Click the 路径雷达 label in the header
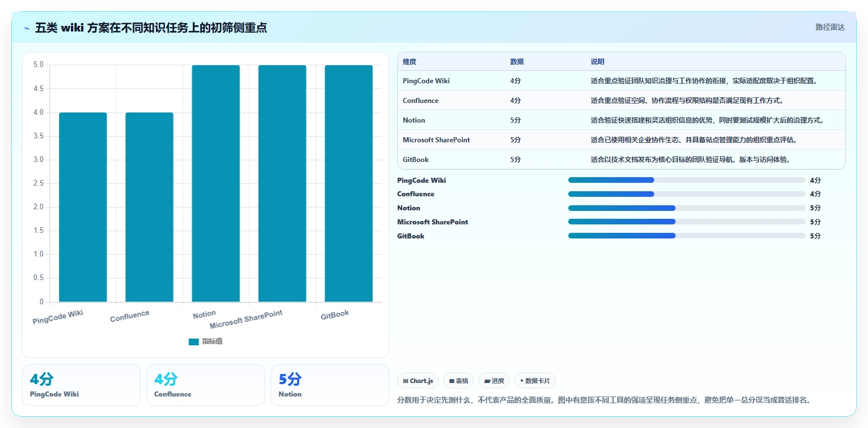Viewport: 868px width, 428px height. (830, 27)
